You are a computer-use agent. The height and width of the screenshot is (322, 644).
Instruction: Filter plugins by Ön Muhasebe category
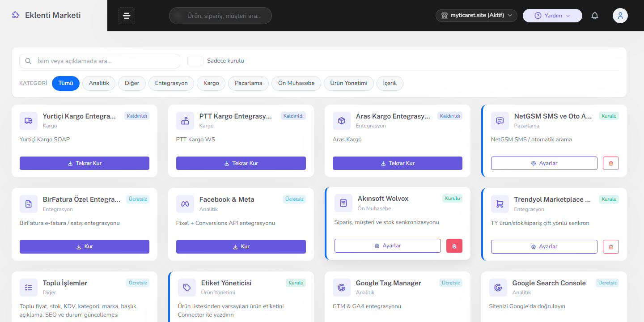pos(296,83)
